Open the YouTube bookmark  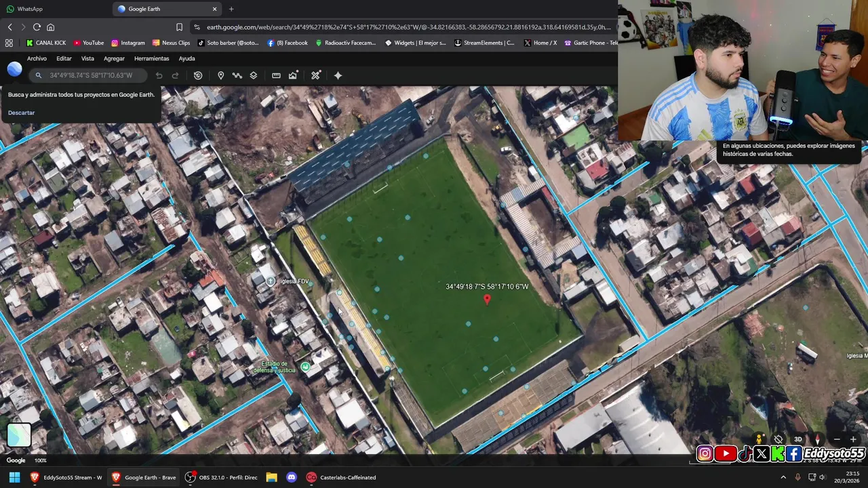pyautogui.click(x=88, y=43)
